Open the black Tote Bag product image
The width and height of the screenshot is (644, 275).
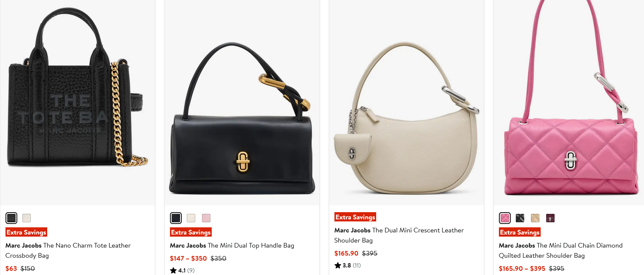point(78,103)
